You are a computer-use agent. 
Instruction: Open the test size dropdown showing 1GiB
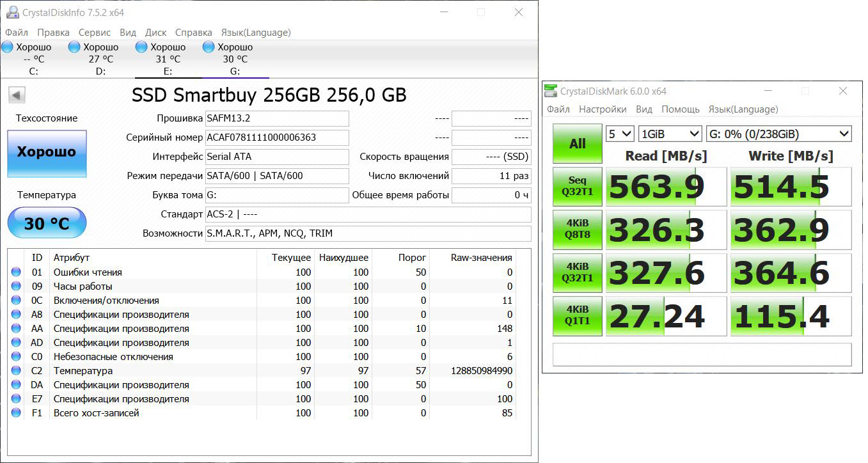670,134
